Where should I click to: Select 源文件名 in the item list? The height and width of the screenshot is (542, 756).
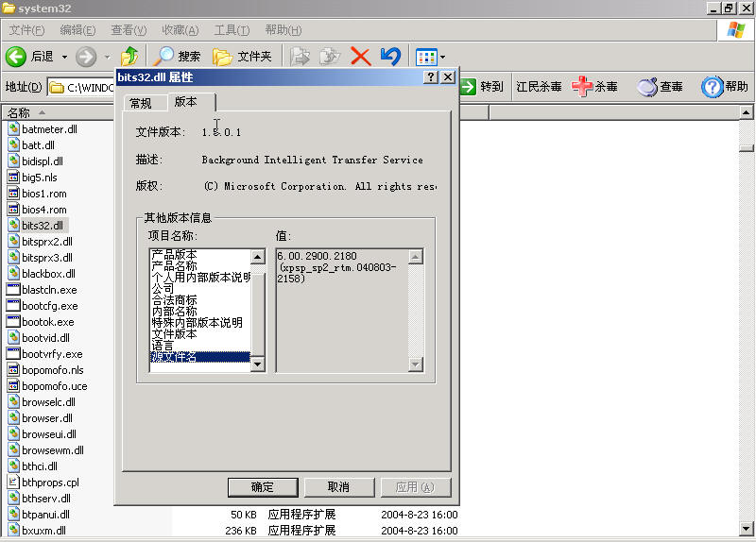pos(200,357)
